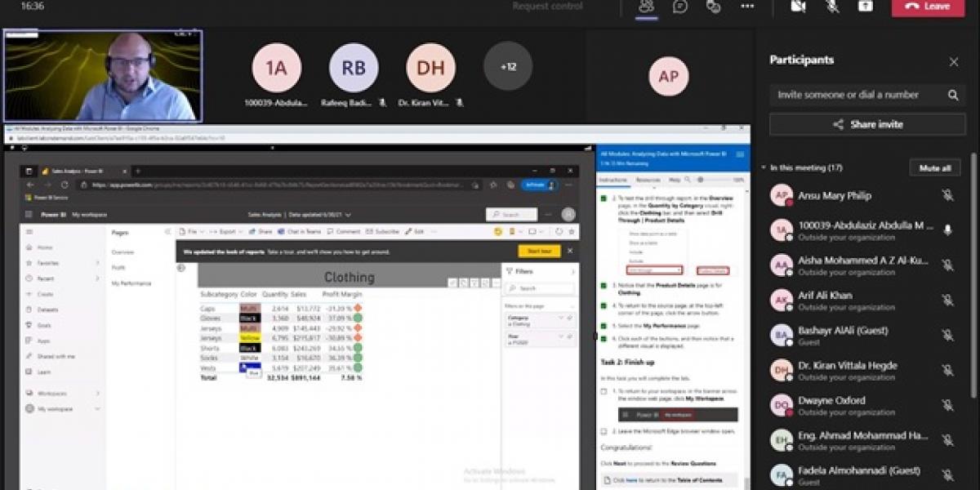The height and width of the screenshot is (490, 980).
Task: Click Share in Power BI toolbar
Action: [x=261, y=232]
